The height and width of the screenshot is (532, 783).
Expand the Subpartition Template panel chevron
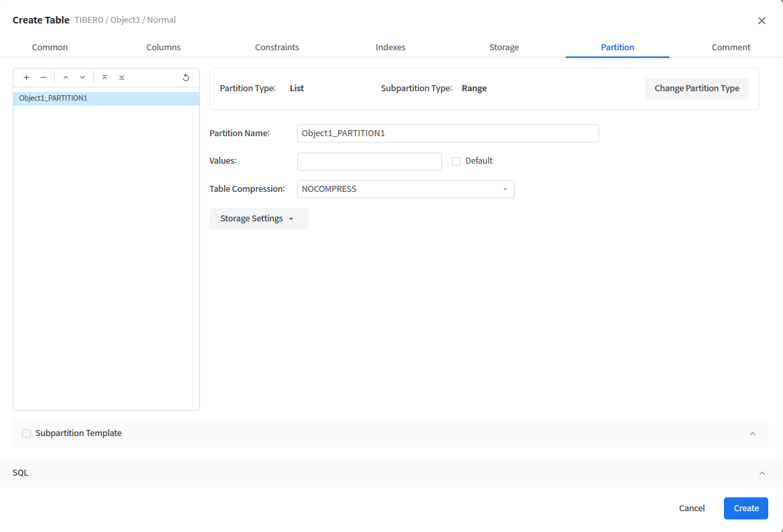tap(752, 433)
